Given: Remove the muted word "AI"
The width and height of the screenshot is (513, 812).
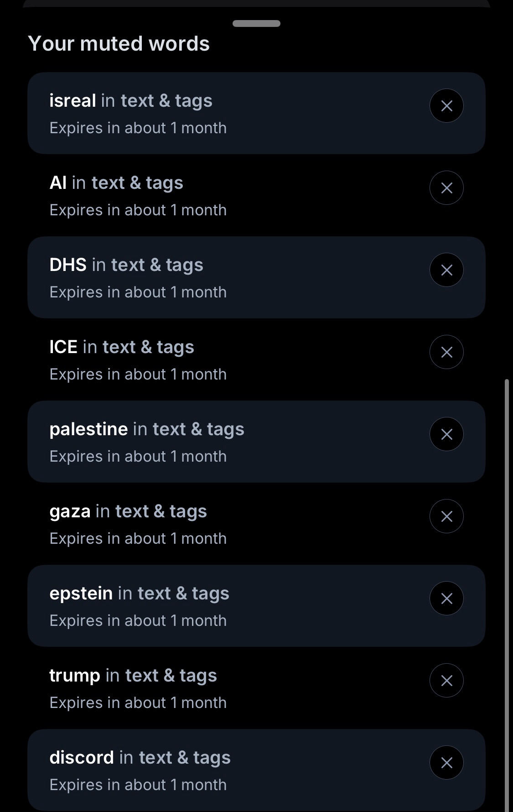Looking at the screenshot, I should [446, 188].
